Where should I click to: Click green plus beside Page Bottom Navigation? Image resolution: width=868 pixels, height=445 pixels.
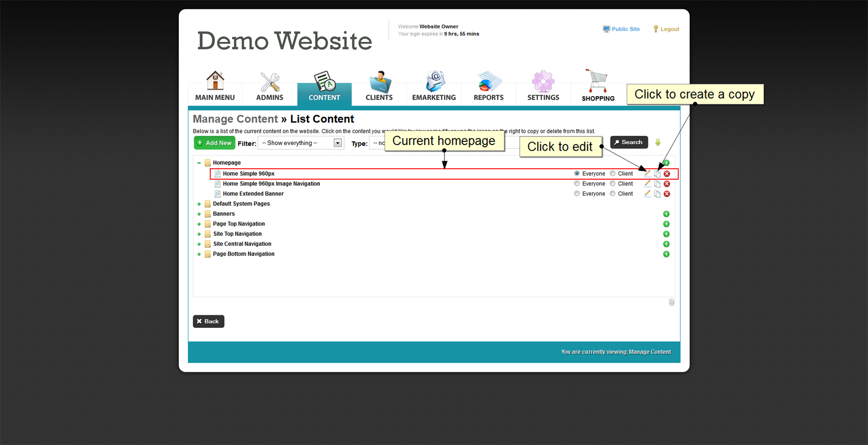coord(666,254)
